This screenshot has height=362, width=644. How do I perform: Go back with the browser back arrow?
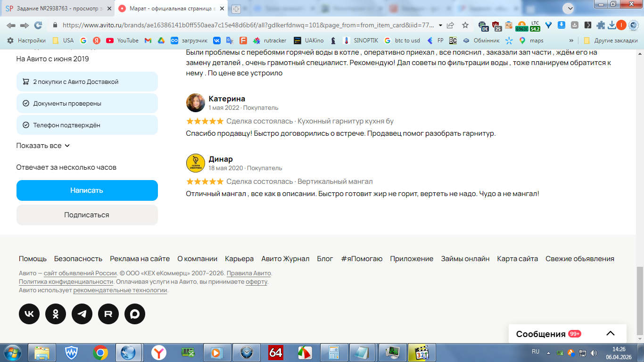pyautogui.click(x=11, y=25)
